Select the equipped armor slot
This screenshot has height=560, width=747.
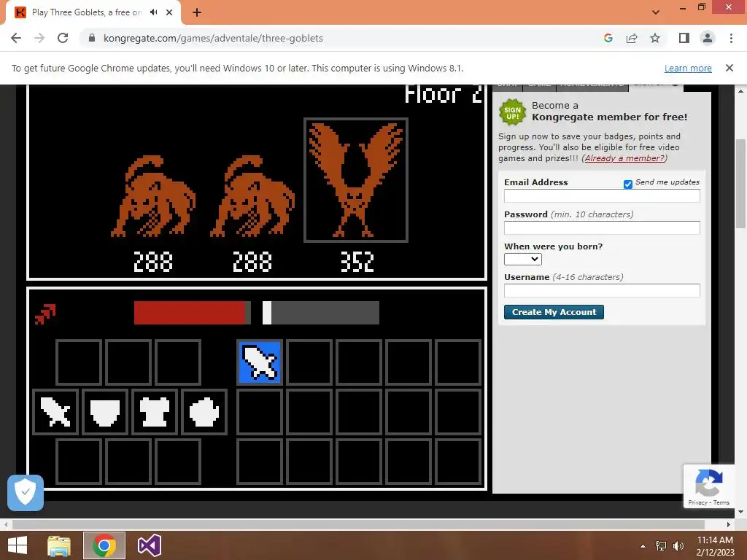pyautogui.click(x=155, y=412)
